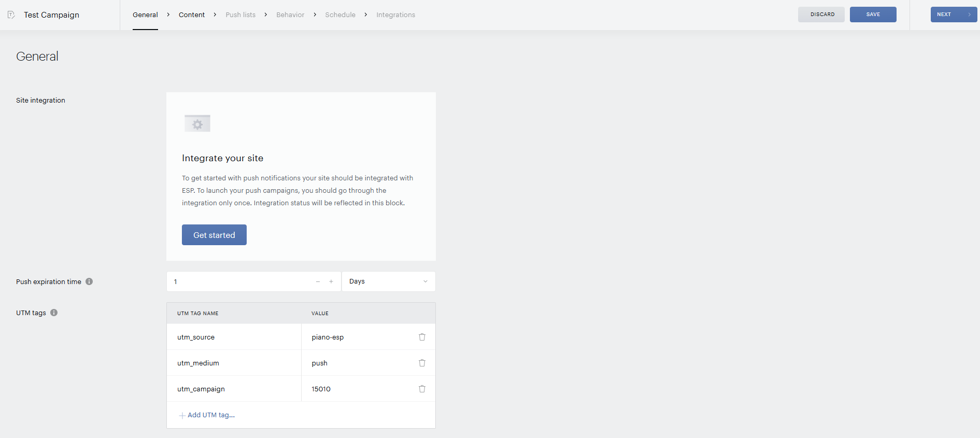Delete the utm_campaign tag row
This screenshot has width=980, height=438.
pos(422,389)
